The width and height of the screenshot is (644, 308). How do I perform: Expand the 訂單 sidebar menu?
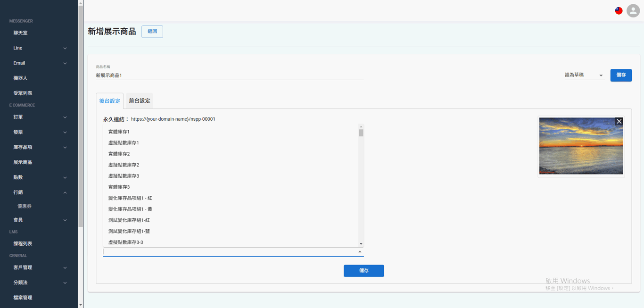tap(39, 117)
